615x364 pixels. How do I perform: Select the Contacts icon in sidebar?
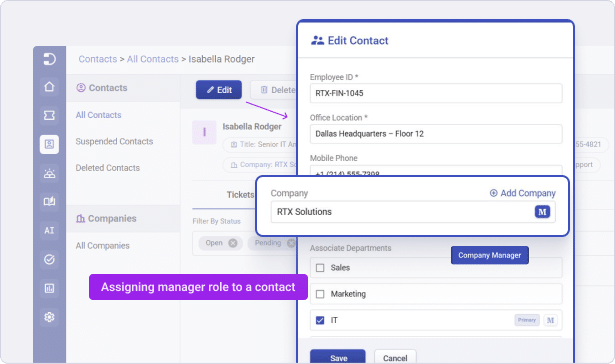click(x=49, y=144)
